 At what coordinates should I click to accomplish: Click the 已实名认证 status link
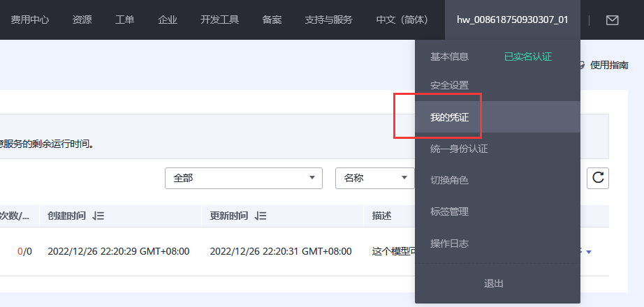click(528, 57)
